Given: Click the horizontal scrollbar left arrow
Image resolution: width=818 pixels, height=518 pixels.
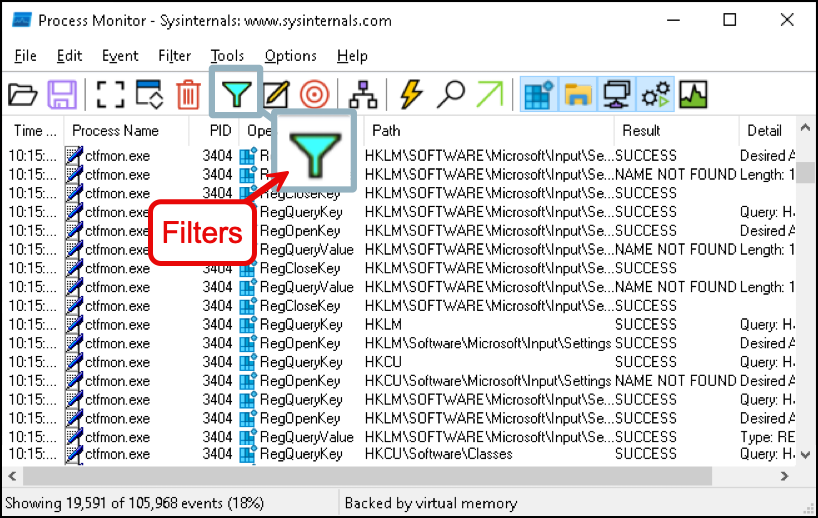Looking at the screenshot, I should [13, 476].
